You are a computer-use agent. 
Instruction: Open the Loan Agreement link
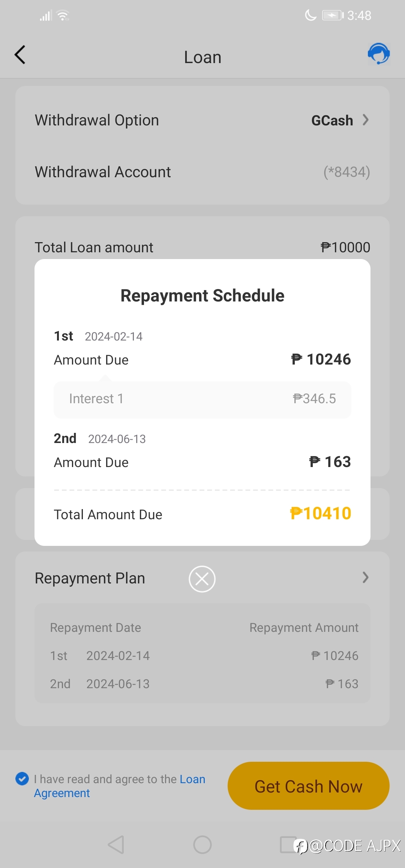pyautogui.click(x=120, y=786)
